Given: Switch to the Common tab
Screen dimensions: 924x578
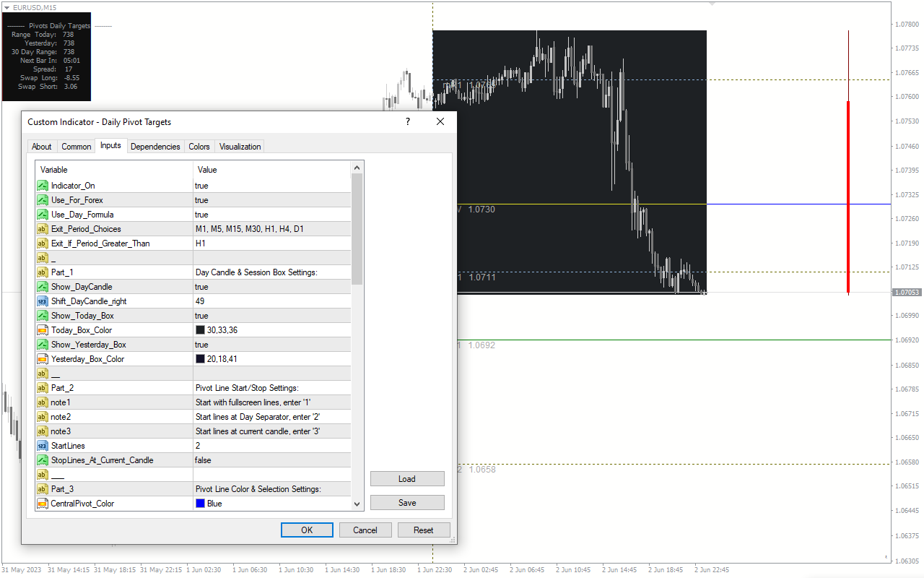Looking at the screenshot, I should pyautogui.click(x=76, y=147).
